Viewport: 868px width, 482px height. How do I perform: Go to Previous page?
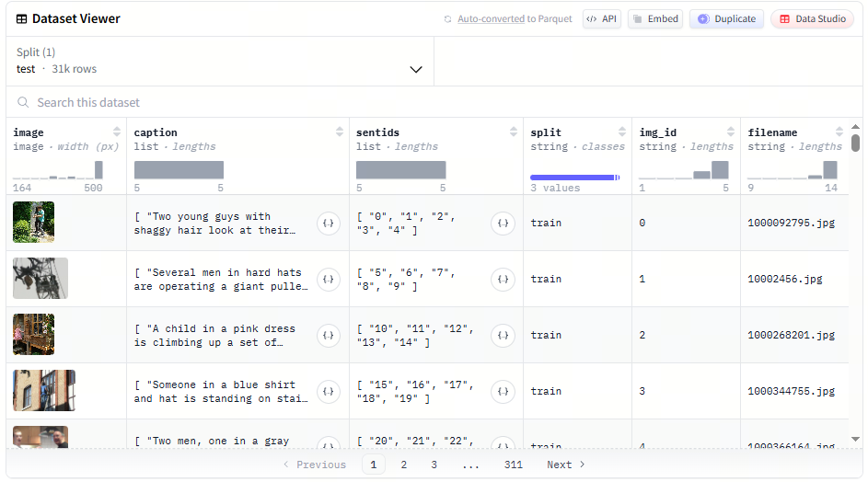(315, 465)
